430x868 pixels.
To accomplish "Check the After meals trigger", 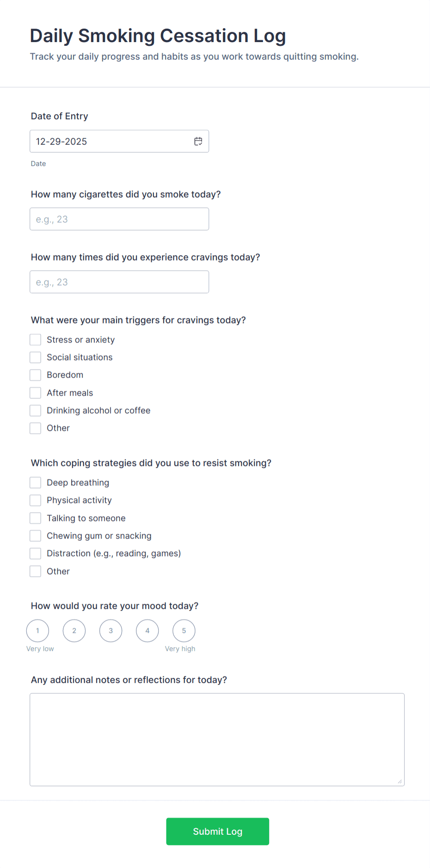I will point(35,392).
